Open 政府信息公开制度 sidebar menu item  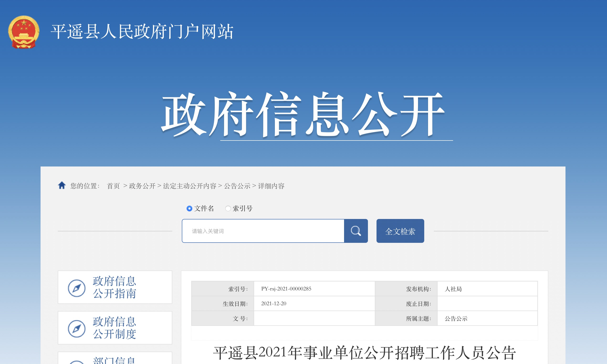point(114,328)
